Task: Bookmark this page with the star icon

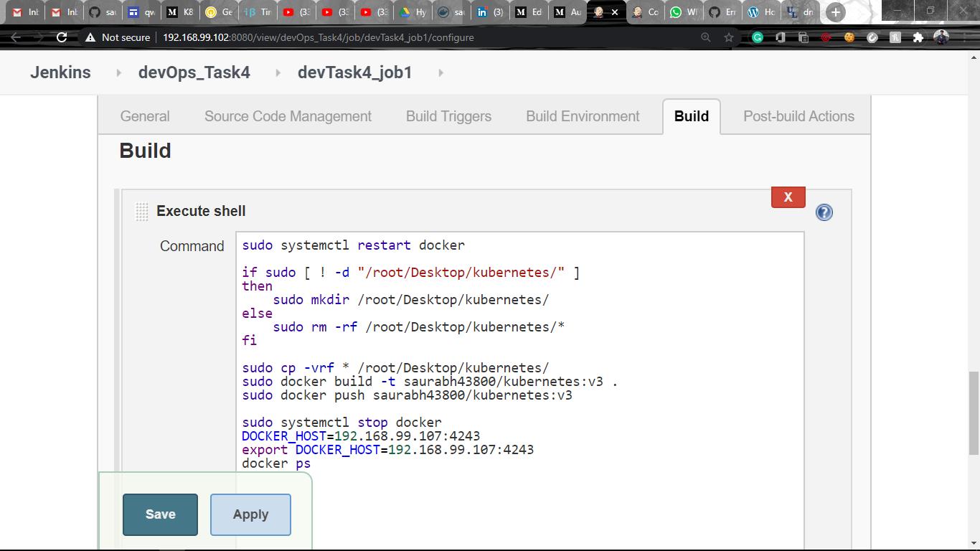Action: pos(727,37)
